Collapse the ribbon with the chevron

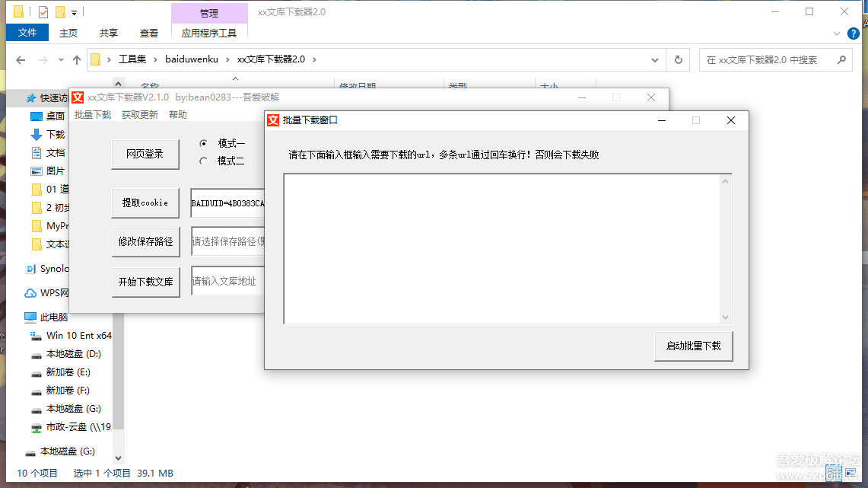(x=837, y=33)
